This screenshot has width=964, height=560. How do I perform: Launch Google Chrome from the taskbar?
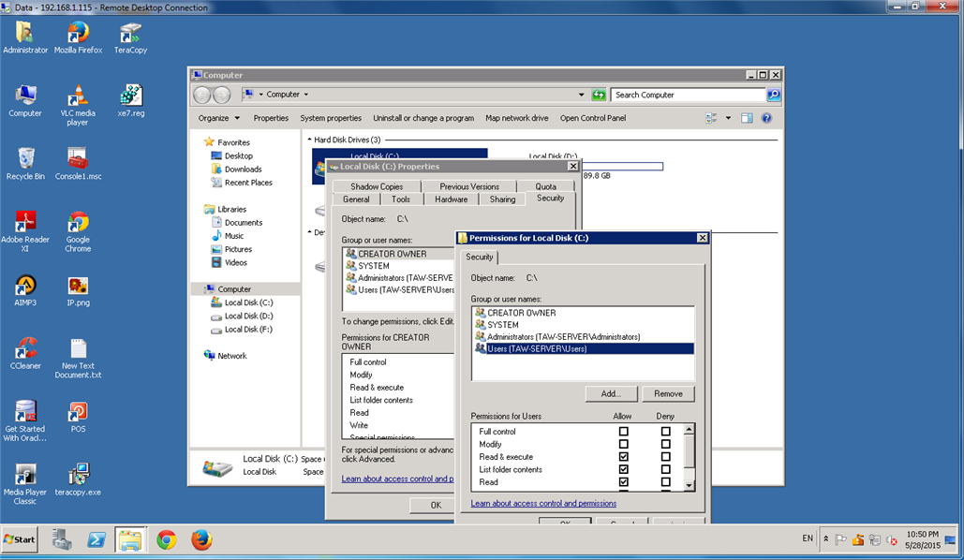[x=167, y=539]
